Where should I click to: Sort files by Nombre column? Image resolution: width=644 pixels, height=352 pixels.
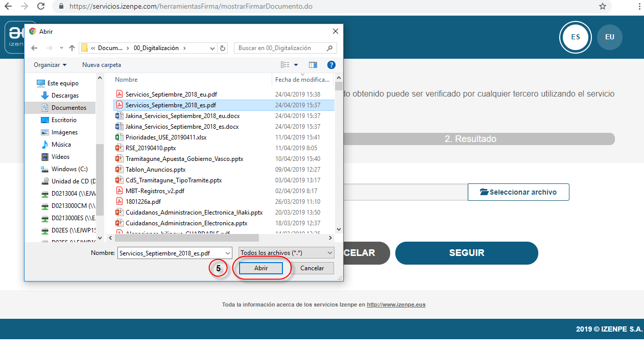[x=126, y=80]
